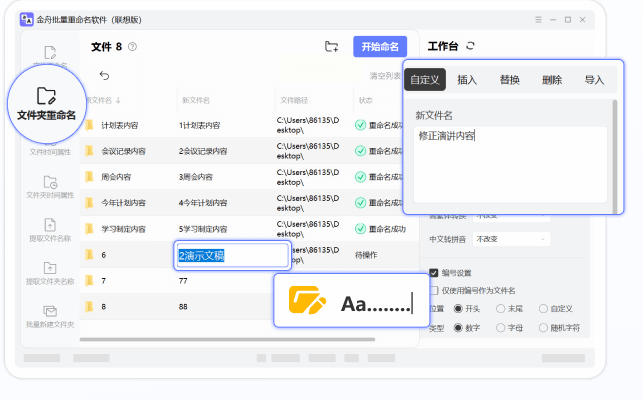The height and width of the screenshot is (400, 643).
Task: Choose the 随机字符 type radio button
Action: pyautogui.click(x=544, y=327)
